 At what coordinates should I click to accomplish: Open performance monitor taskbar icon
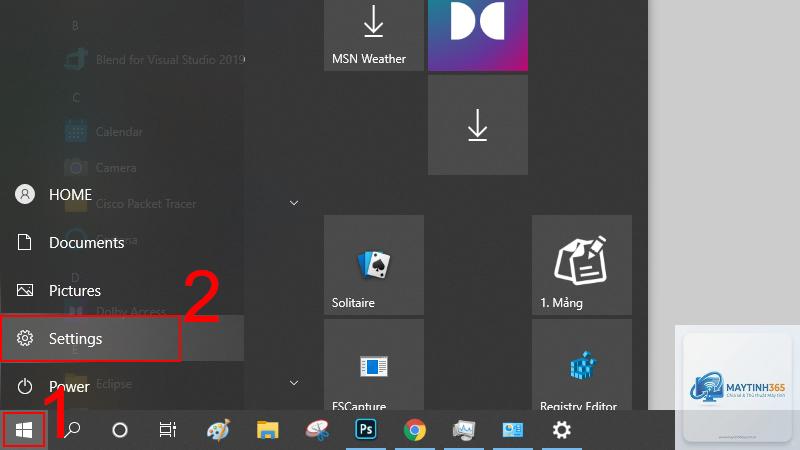pos(464,430)
